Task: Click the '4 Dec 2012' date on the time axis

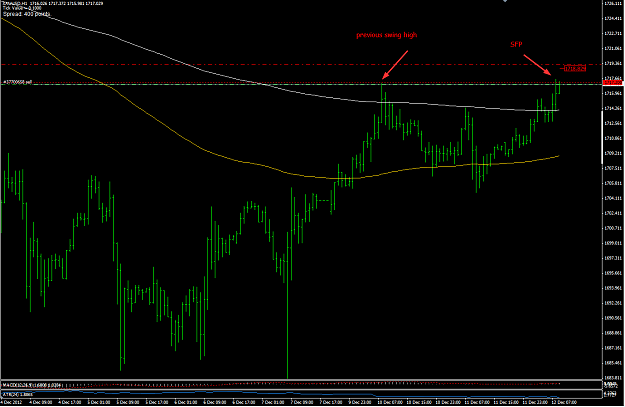Action: (12, 402)
